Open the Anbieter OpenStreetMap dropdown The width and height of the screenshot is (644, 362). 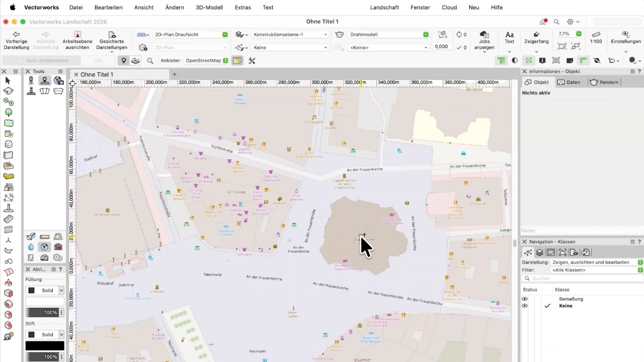coord(206,61)
